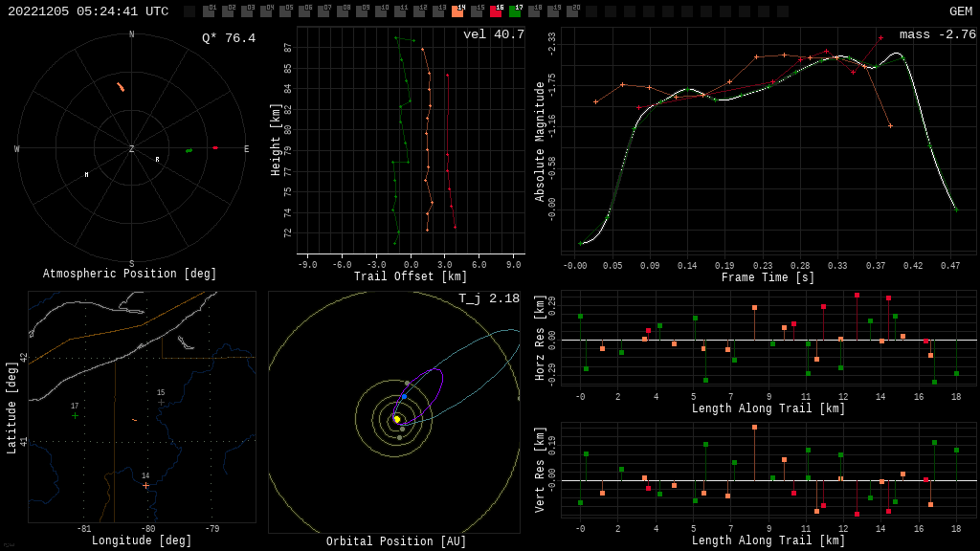
Task: Select station 02 box in top bar
Action: click(228, 11)
